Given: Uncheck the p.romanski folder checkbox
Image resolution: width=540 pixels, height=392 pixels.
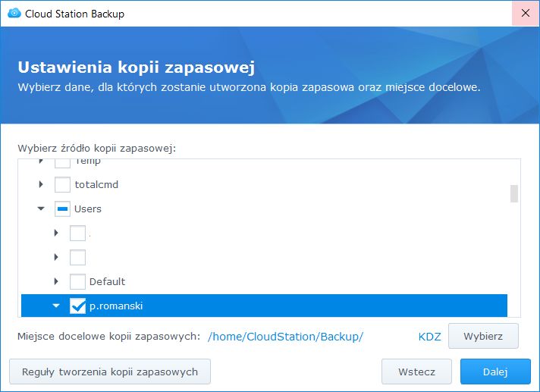Looking at the screenshot, I should 77,306.
